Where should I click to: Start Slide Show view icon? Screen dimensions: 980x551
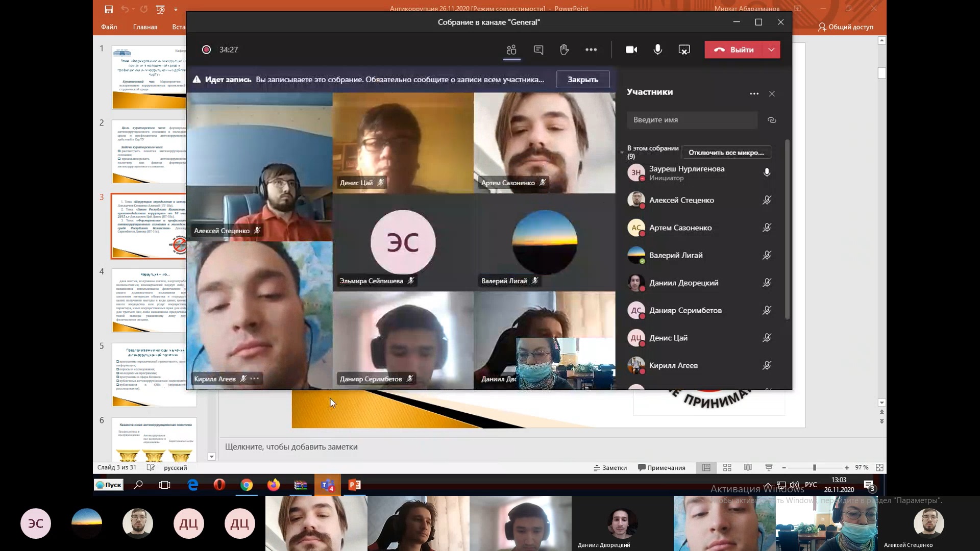pyautogui.click(x=769, y=468)
